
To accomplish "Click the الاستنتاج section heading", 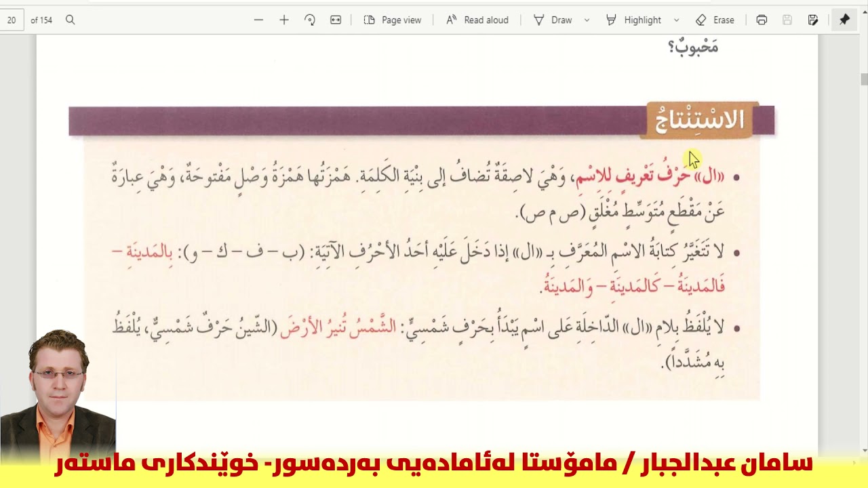I will [699, 120].
